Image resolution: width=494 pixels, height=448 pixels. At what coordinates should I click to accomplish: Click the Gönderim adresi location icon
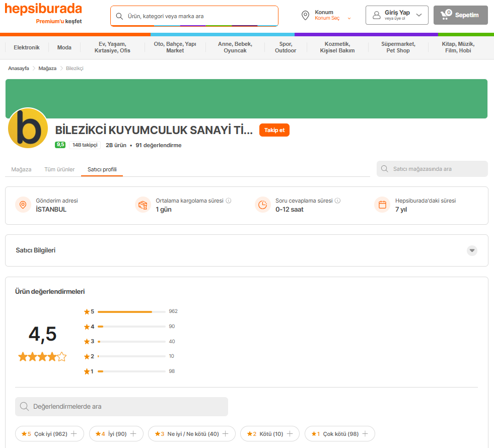click(x=23, y=205)
